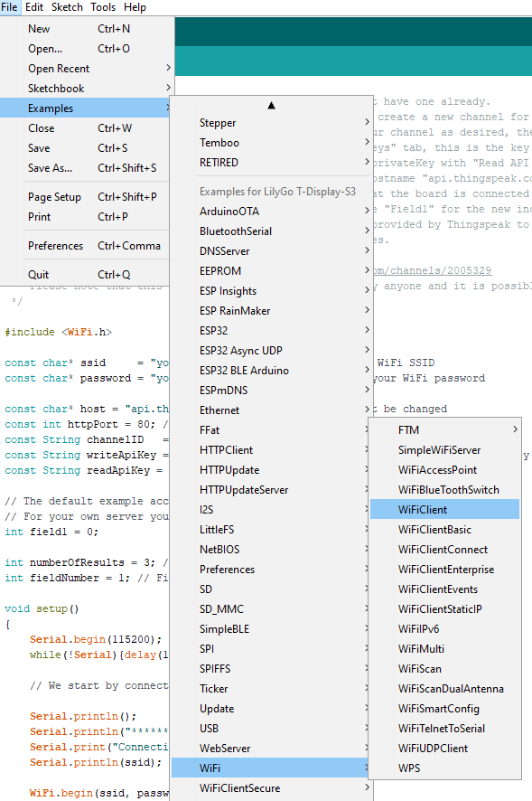Expand the Open Recent submenu
This screenshot has width=532, height=801.
click(87, 69)
